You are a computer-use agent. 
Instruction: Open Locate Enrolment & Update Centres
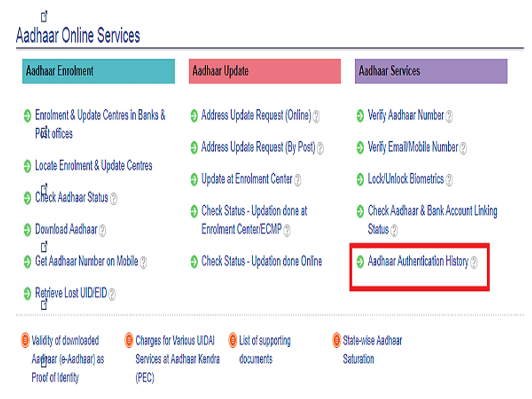93,166
